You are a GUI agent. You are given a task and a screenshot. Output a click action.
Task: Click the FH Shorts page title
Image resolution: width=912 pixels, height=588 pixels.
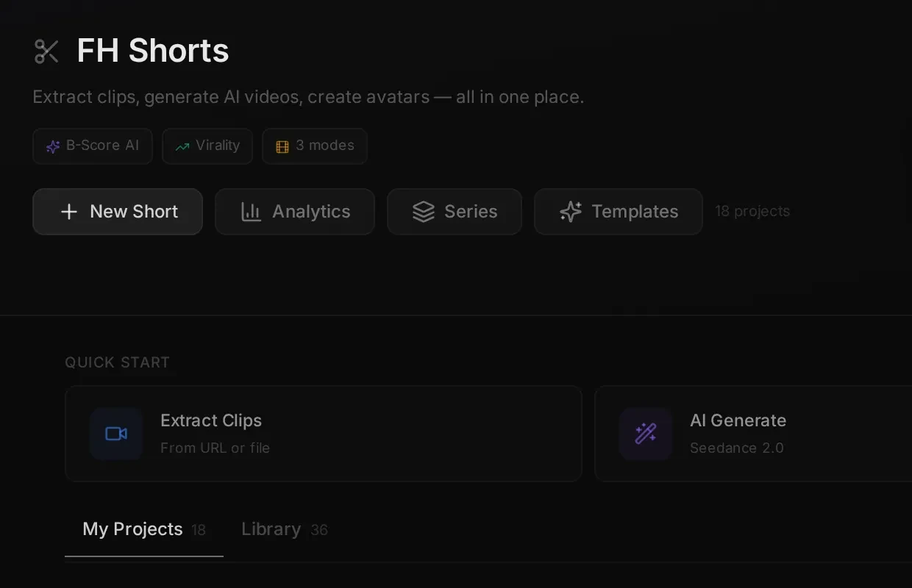pos(153,51)
